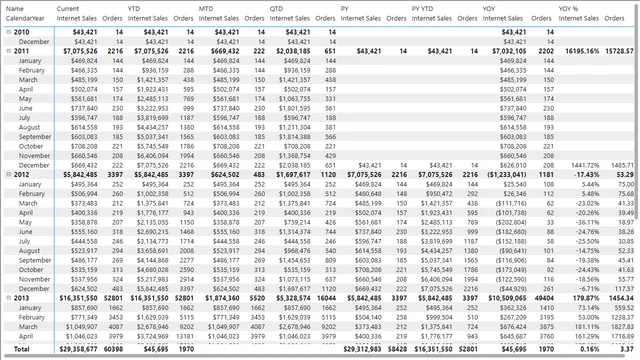Select February row under 2013
The height and width of the screenshot is (360, 640).
tap(32, 317)
